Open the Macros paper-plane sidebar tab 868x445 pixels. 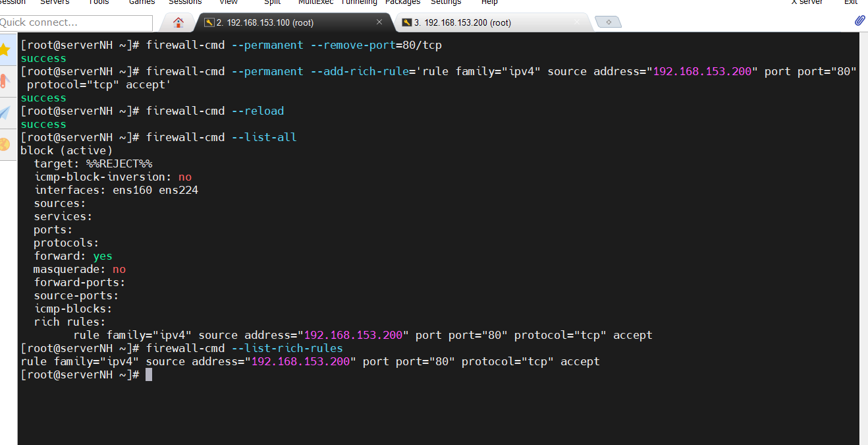pyautogui.click(x=5, y=113)
